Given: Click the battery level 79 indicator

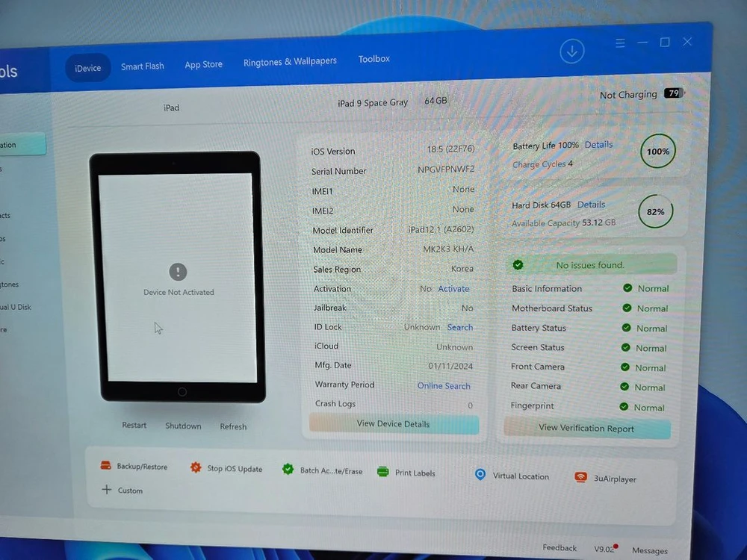Looking at the screenshot, I should pyautogui.click(x=674, y=93).
